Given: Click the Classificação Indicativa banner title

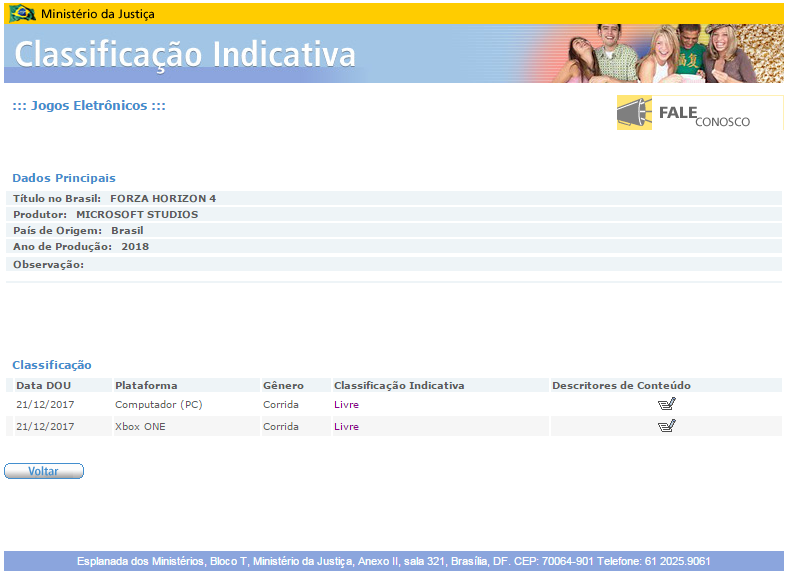Looking at the screenshot, I should [x=185, y=54].
